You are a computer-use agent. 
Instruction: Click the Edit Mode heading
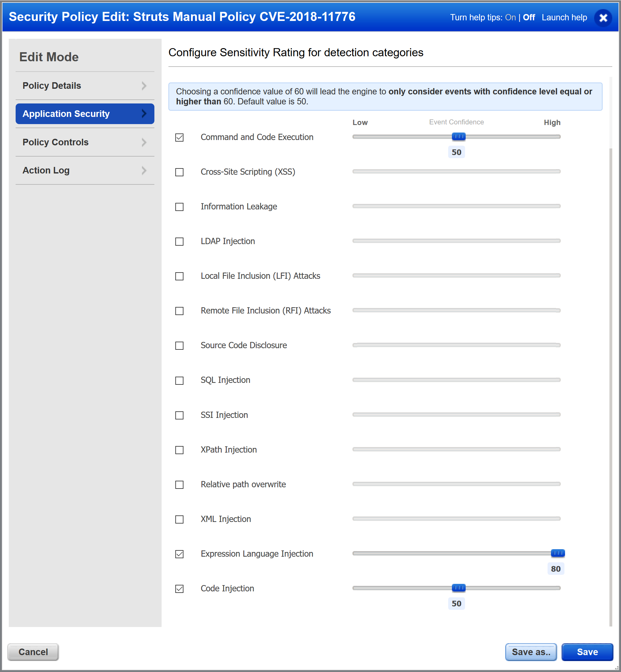[49, 57]
